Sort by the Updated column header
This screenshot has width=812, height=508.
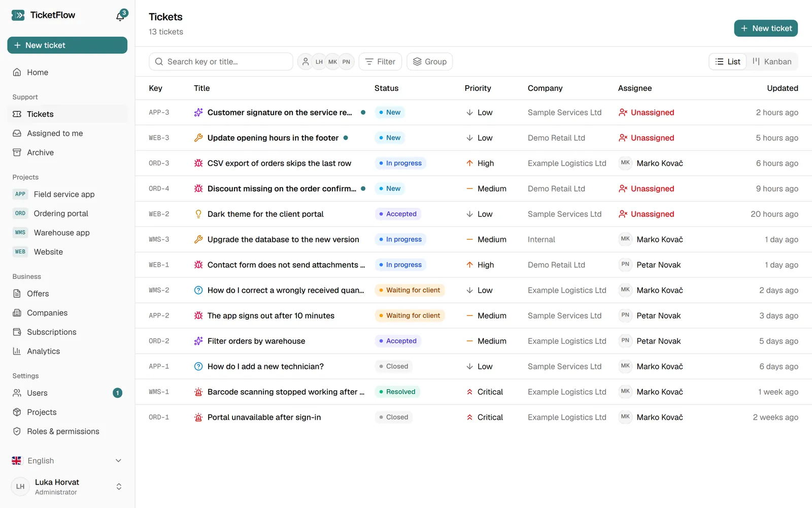pos(782,88)
